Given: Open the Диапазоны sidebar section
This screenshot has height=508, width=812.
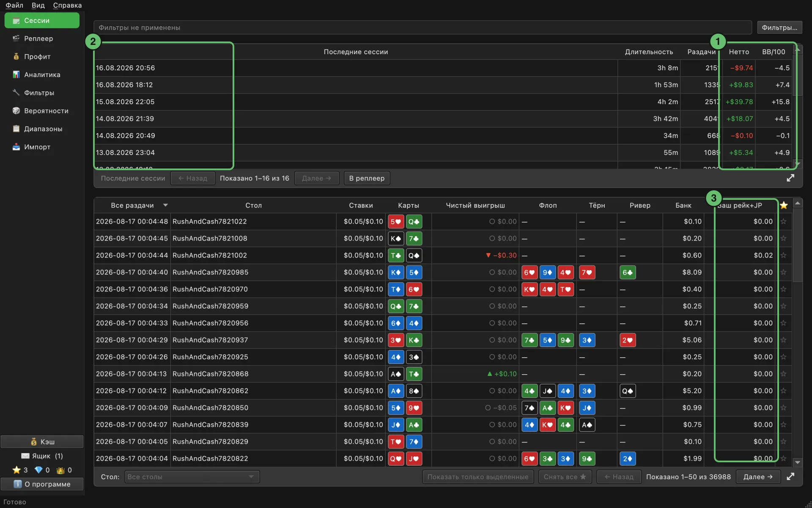Looking at the screenshot, I should [x=41, y=129].
